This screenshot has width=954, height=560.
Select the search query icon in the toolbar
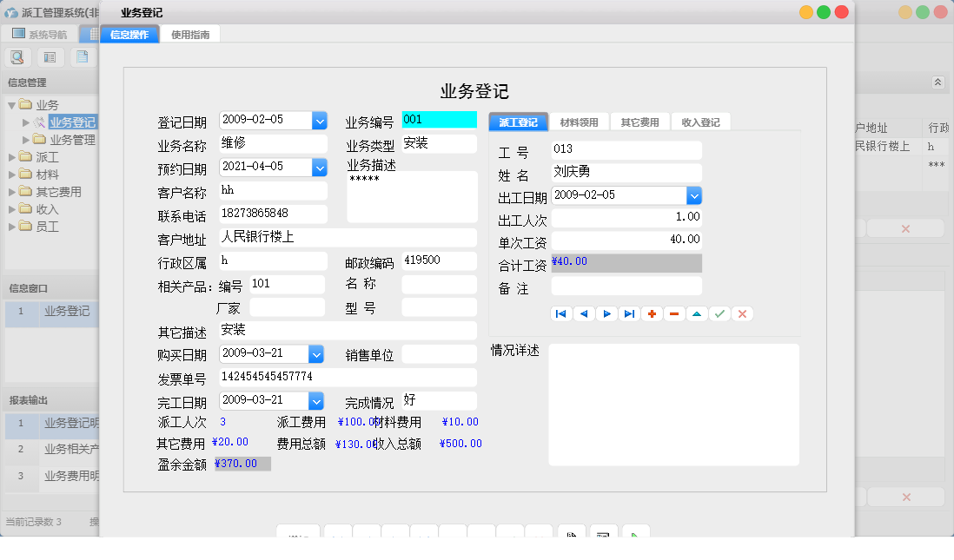coord(17,56)
